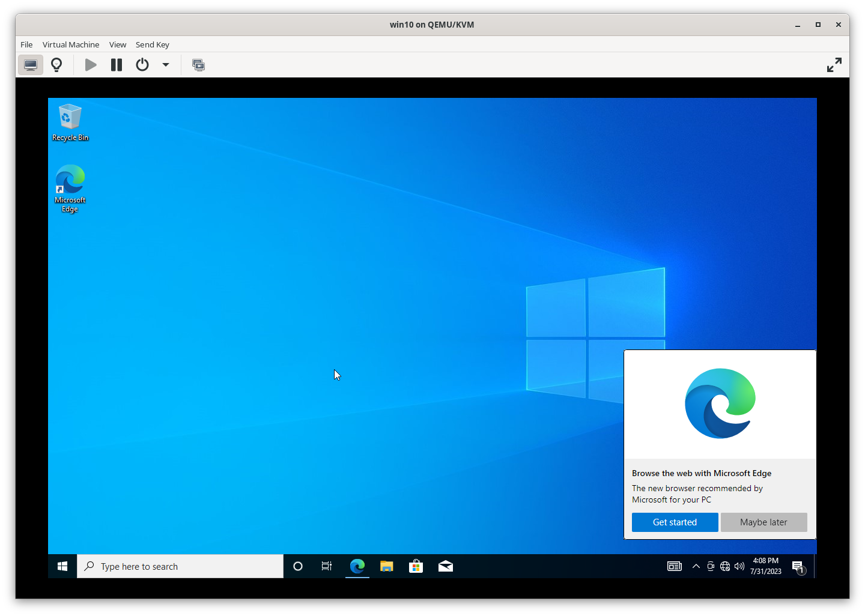Click Get started in Edge popup
This screenshot has height=616, width=865.
[x=675, y=522]
